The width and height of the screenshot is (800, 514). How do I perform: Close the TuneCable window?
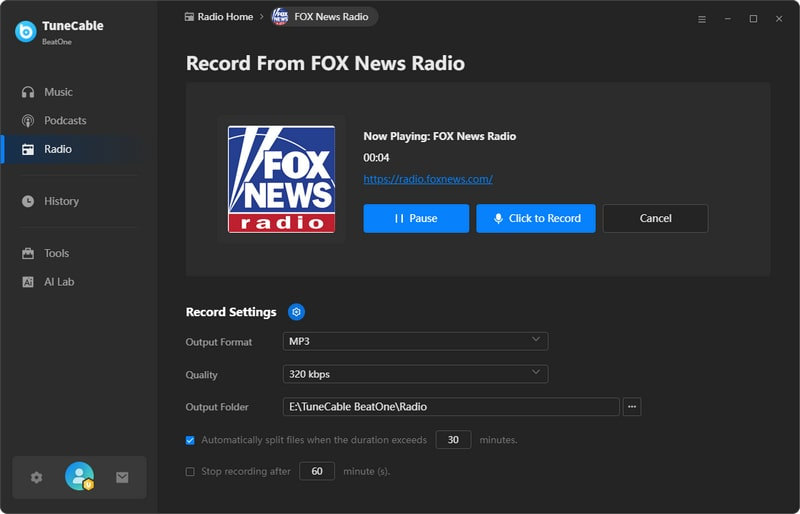click(779, 19)
